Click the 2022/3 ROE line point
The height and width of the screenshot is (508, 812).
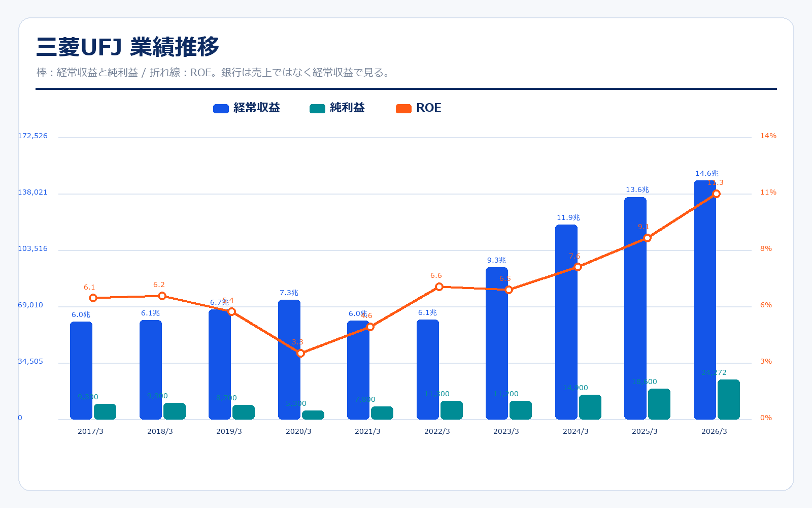[439, 287]
